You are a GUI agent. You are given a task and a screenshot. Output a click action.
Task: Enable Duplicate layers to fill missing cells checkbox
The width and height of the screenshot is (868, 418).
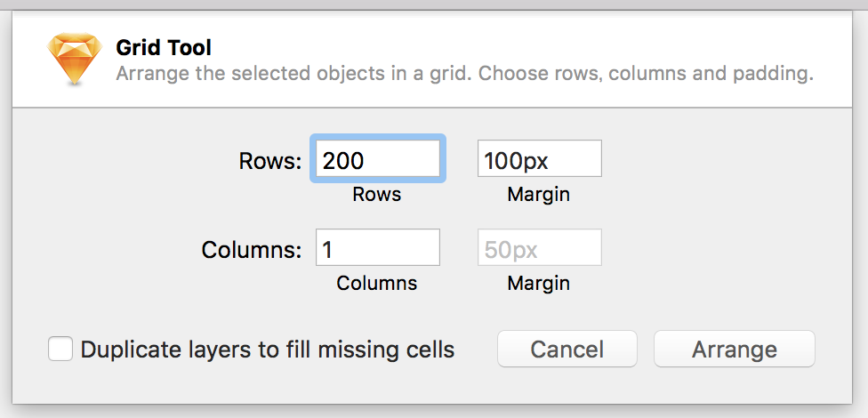pyautogui.click(x=60, y=349)
